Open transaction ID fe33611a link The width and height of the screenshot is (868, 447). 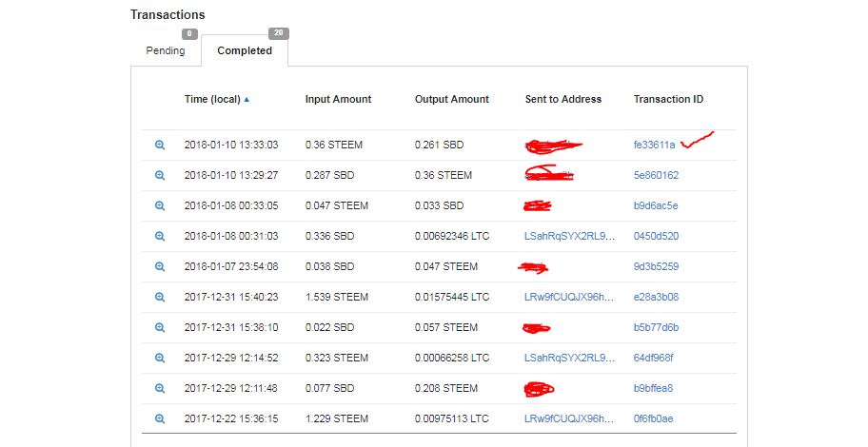[x=654, y=145]
